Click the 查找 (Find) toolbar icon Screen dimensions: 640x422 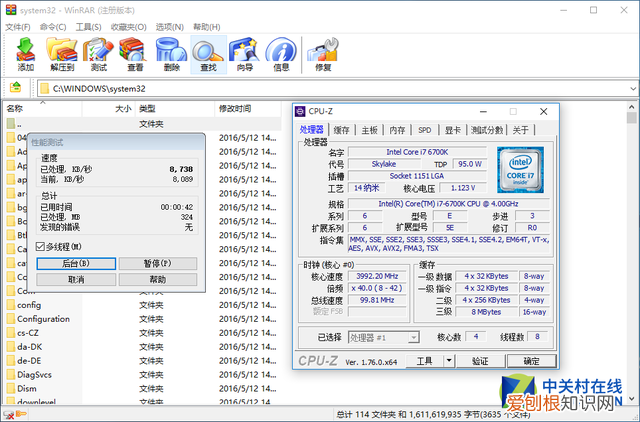[x=209, y=54]
